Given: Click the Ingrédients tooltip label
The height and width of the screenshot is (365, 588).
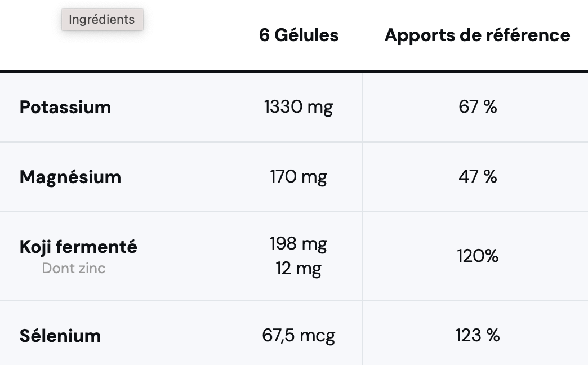Looking at the screenshot, I should 102,20.
